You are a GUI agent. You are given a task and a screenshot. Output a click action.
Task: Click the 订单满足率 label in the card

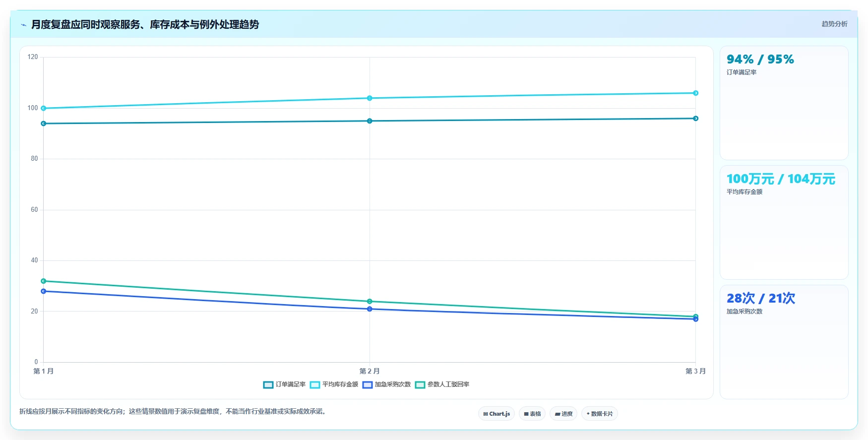(742, 72)
